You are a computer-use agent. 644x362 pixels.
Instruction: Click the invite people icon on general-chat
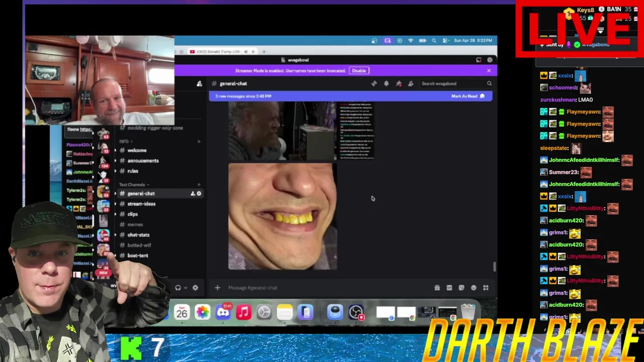(192, 194)
